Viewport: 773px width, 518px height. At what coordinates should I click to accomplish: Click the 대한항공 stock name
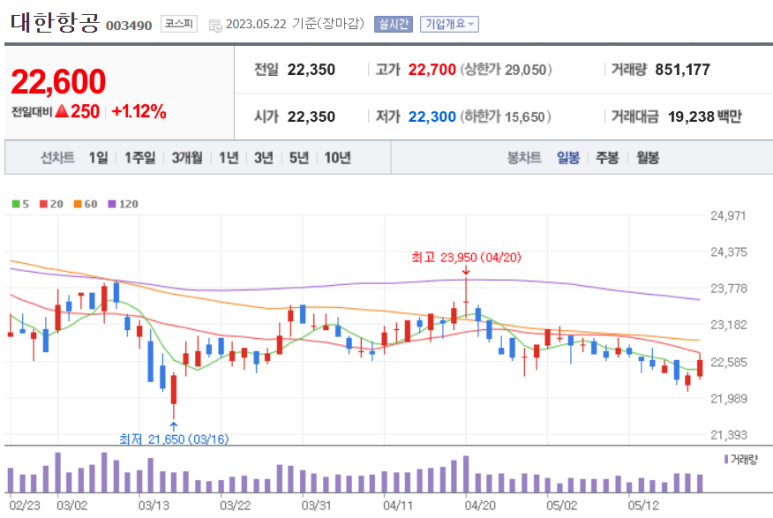[x=55, y=23]
